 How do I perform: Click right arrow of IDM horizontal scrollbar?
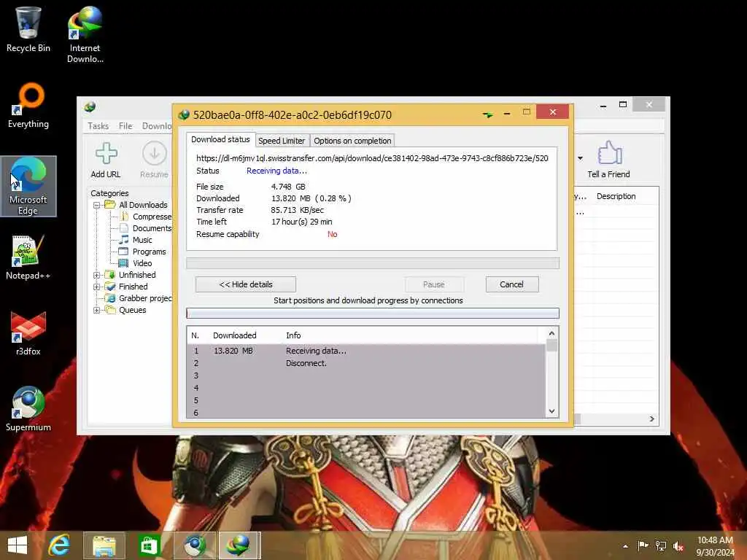coord(651,419)
